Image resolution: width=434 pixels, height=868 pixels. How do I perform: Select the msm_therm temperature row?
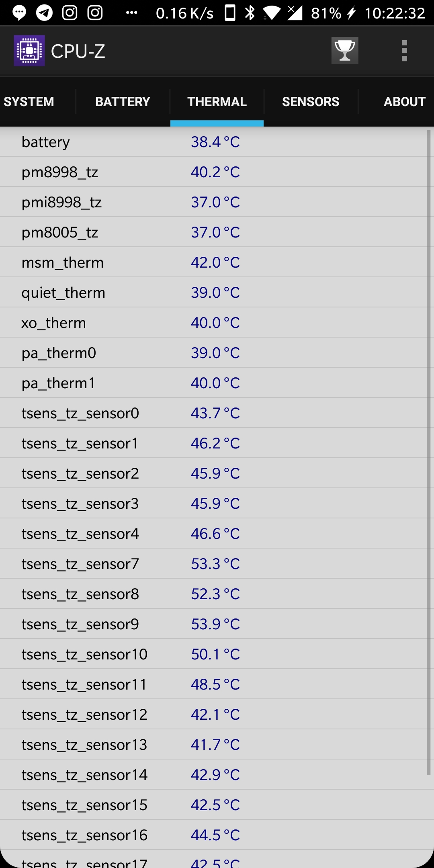click(213, 262)
